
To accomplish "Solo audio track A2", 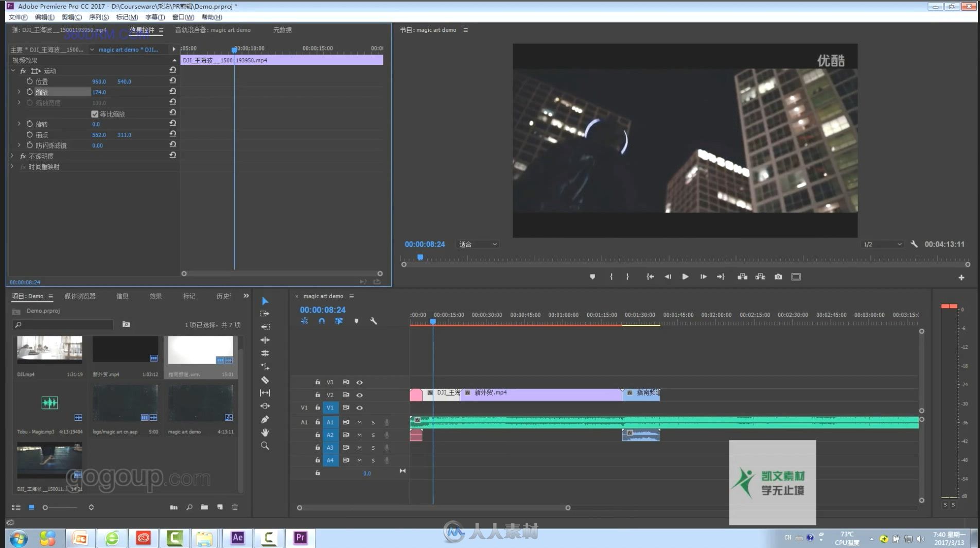I will click(373, 435).
